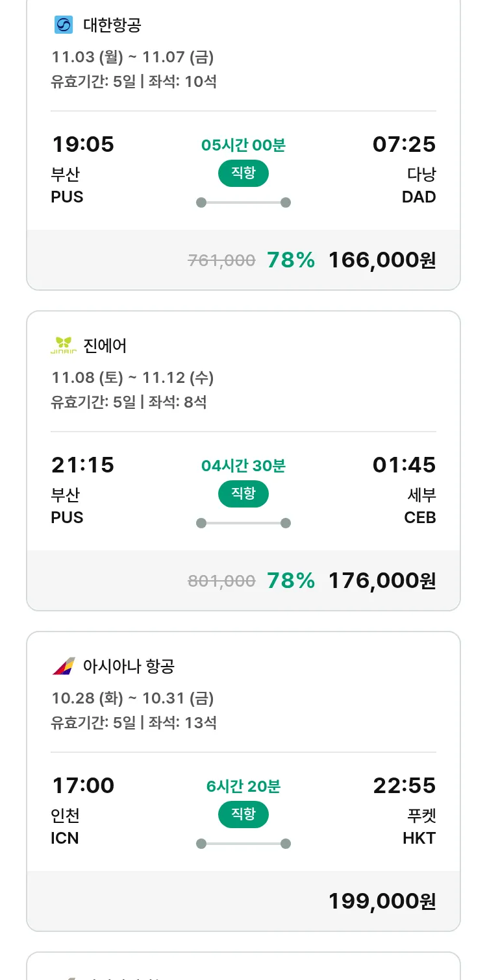Click the 대한항공 airline name
Viewport: 487px width, 980px height.
pyautogui.click(x=112, y=25)
